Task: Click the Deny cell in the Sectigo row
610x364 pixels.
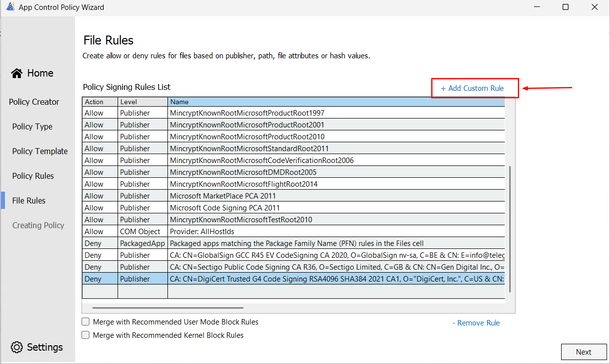Action: 100,267
